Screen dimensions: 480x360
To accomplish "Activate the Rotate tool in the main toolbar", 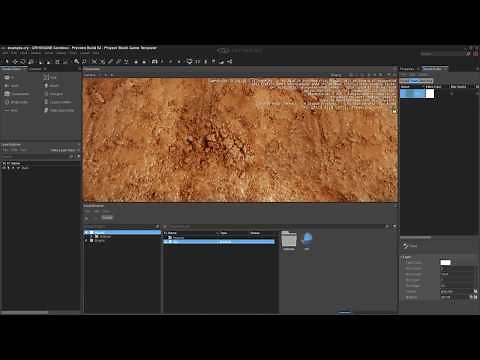I will (x=22, y=61).
